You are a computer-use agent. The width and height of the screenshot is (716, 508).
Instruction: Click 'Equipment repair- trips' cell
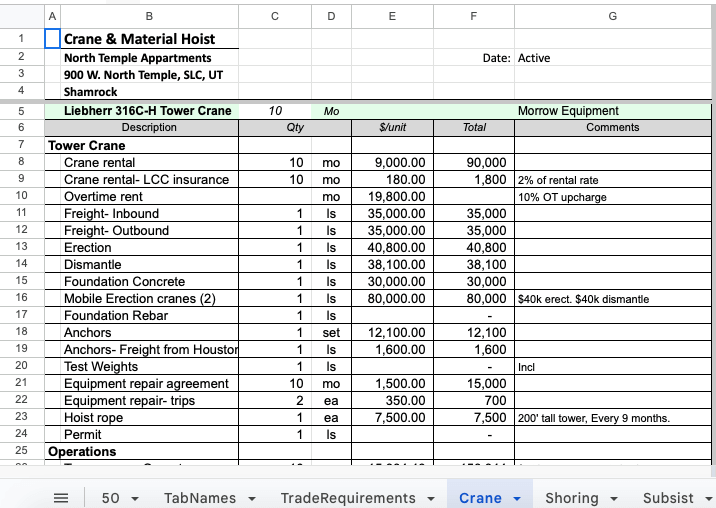pyautogui.click(x=149, y=400)
